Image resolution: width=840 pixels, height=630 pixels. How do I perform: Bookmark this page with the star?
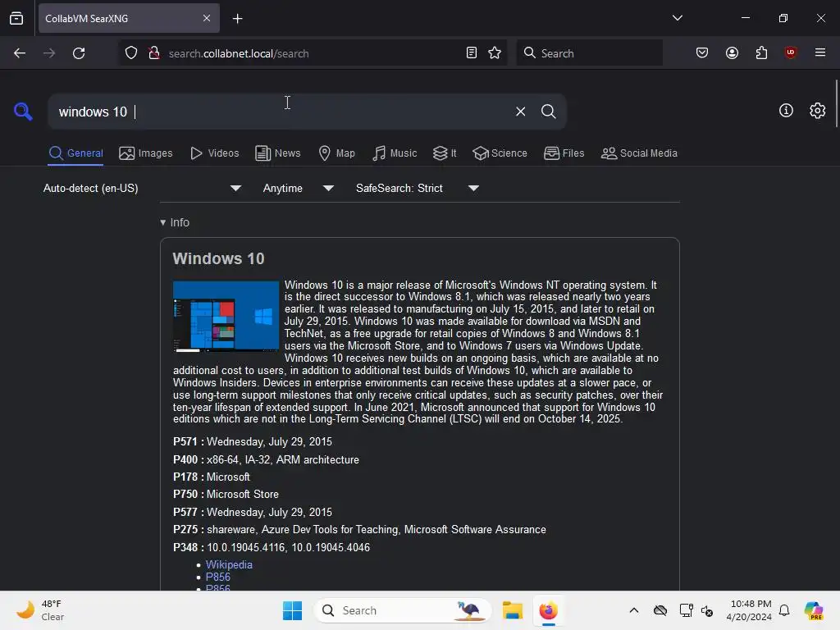[495, 53]
